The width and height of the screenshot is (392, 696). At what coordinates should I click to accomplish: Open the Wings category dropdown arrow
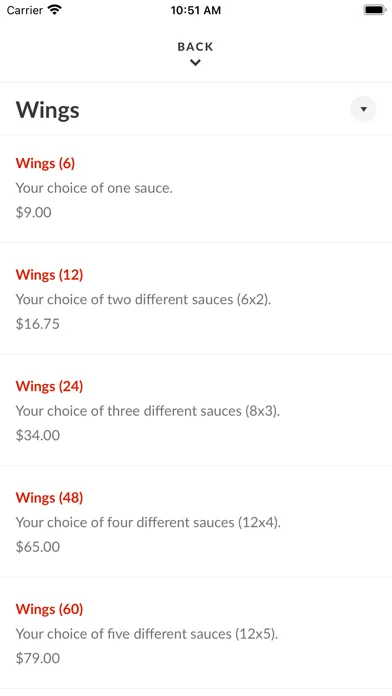(x=363, y=109)
